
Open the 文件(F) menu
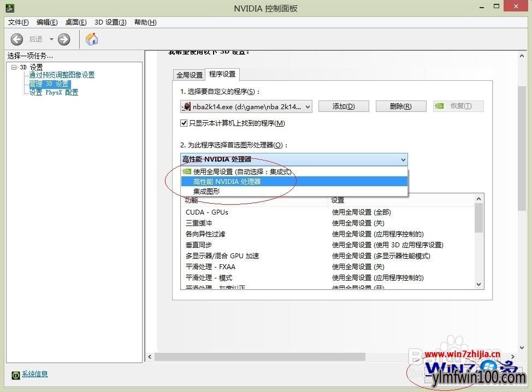pos(19,22)
